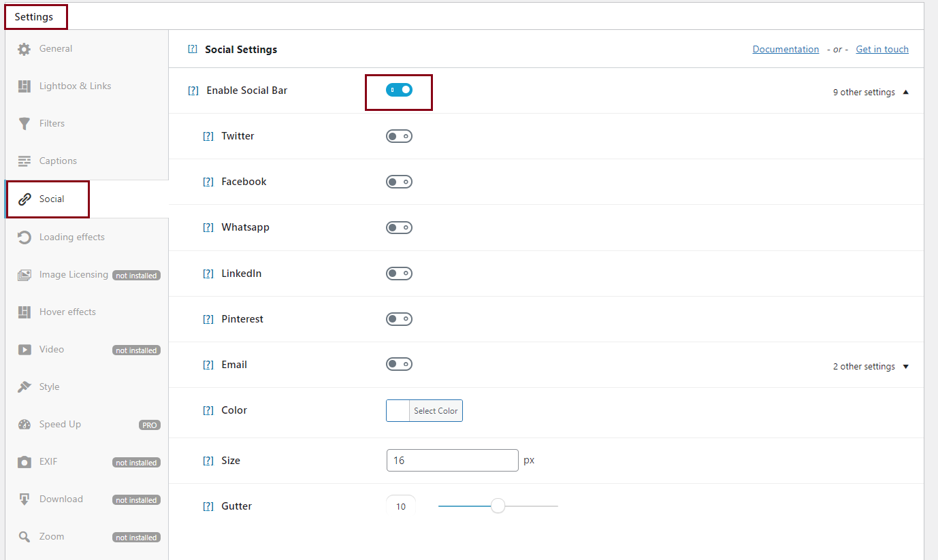Switch to the Lightbox & Links tab
Image resolution: width=938 pixels, height=560 pixels.
click(75, 86)
